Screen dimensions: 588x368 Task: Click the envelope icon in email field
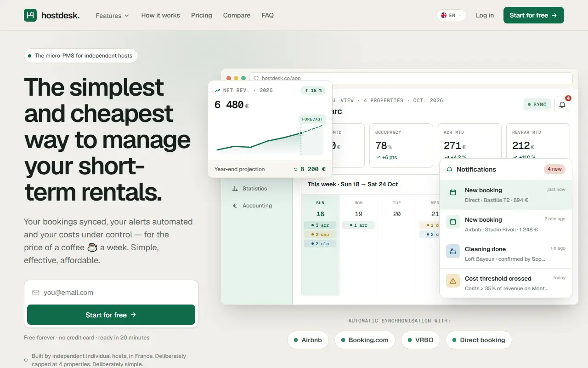pyautogui.click(x=36, y=293)
